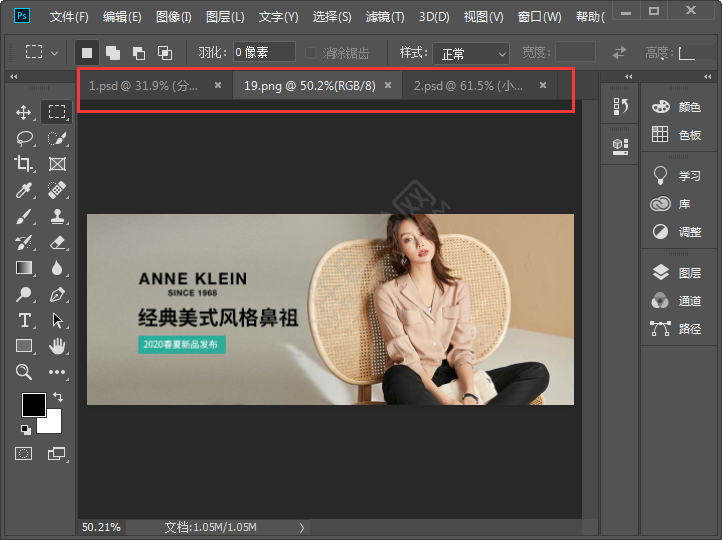
Task: Open the 文件(F) menu
Action: 69,17
